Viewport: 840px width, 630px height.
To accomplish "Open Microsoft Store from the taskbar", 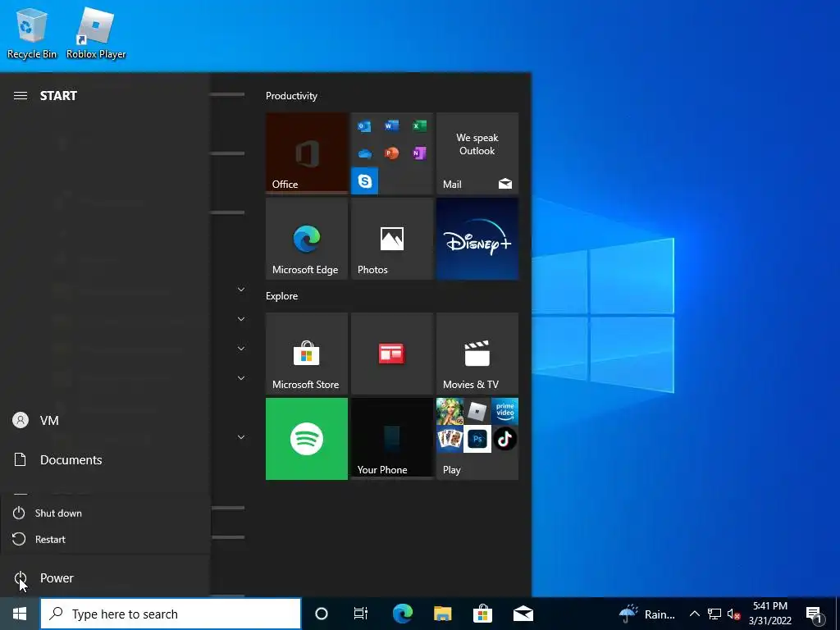I will [482, 614].
